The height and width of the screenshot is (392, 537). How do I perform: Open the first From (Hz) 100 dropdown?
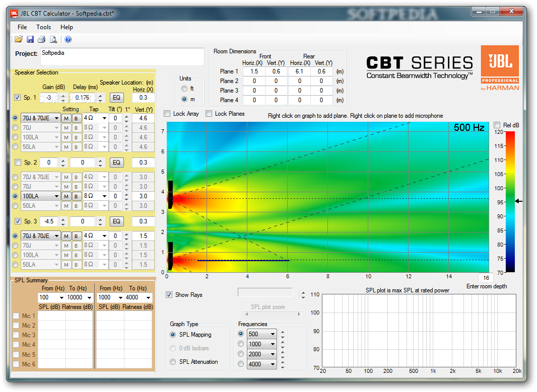point(61,297)
